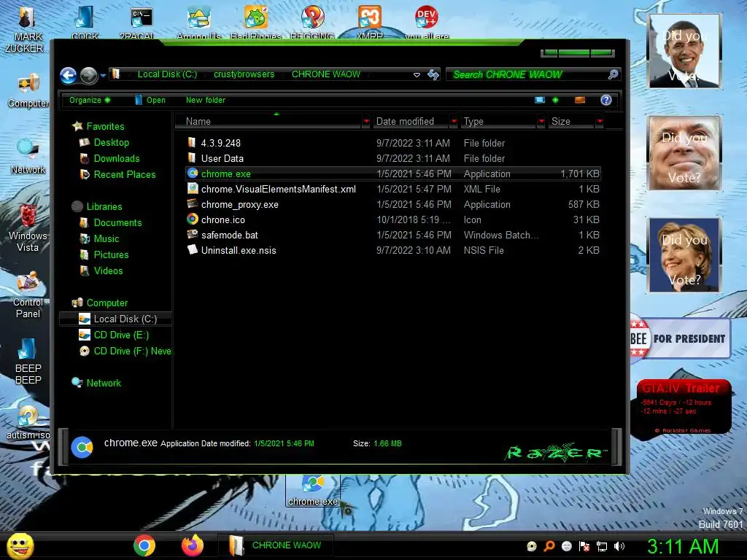
Task: Open the Pictures library
Action: point(104,254)
